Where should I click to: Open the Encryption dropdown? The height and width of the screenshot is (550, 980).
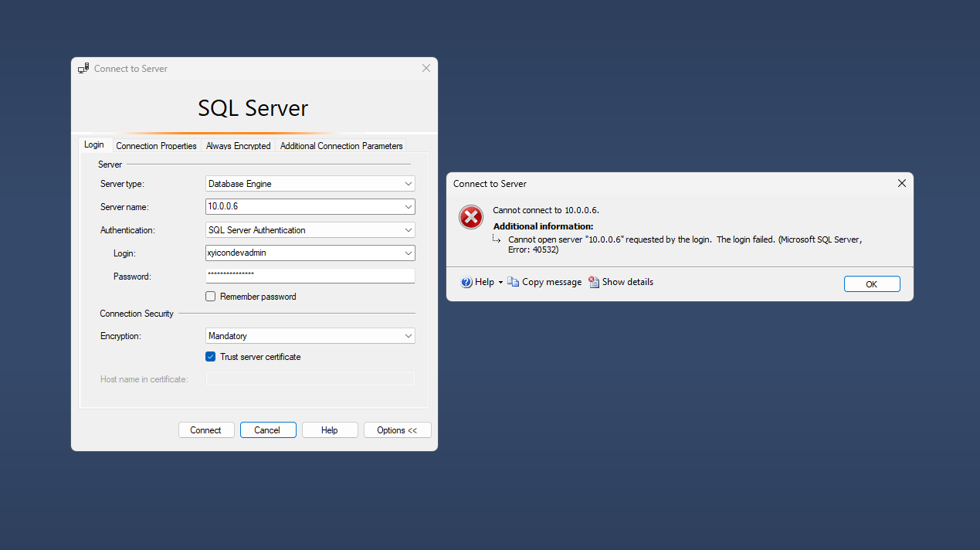[409, 336]
